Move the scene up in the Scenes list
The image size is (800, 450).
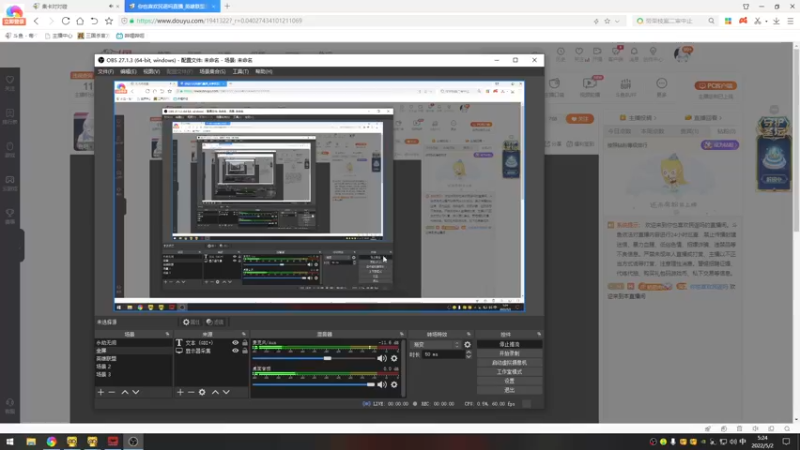tap(124, 392)
